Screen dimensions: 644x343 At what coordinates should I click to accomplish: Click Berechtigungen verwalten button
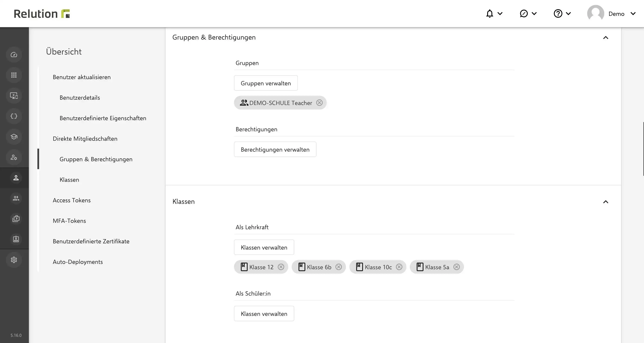tap(275, 149)
